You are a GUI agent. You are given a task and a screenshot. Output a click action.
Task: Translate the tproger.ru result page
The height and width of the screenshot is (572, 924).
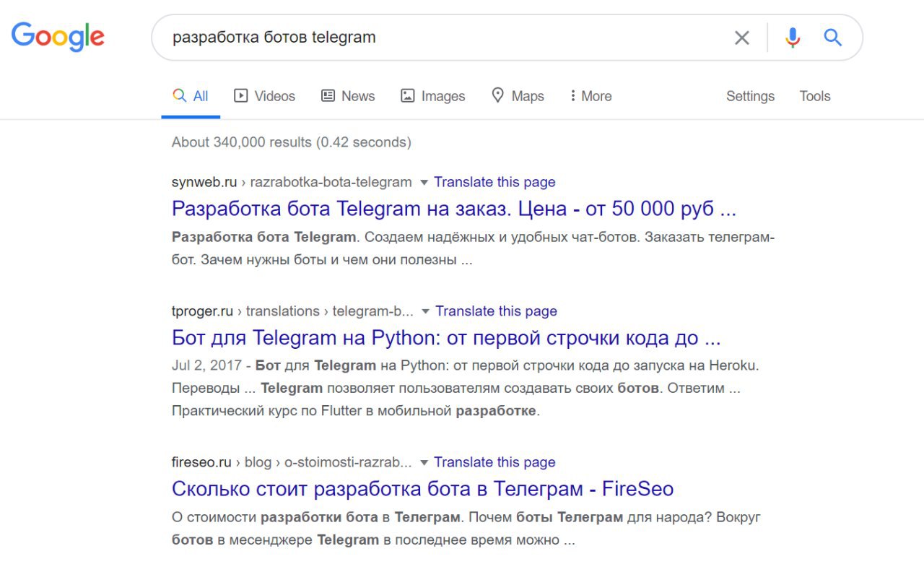[x=496, y=311]
